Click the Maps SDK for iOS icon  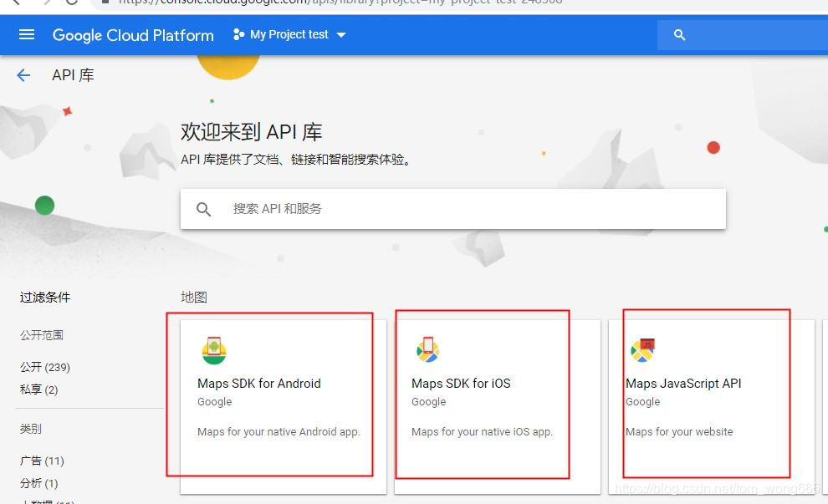click(428, 350)
